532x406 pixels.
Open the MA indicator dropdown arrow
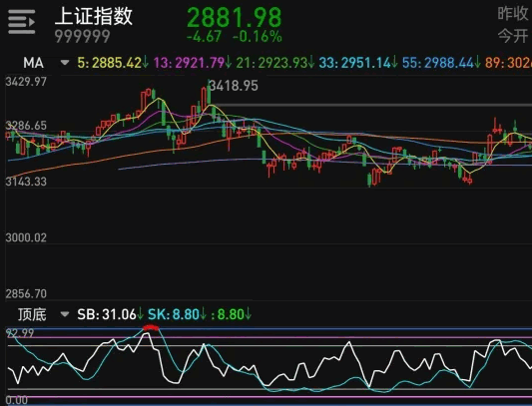[x=65, y=63]
